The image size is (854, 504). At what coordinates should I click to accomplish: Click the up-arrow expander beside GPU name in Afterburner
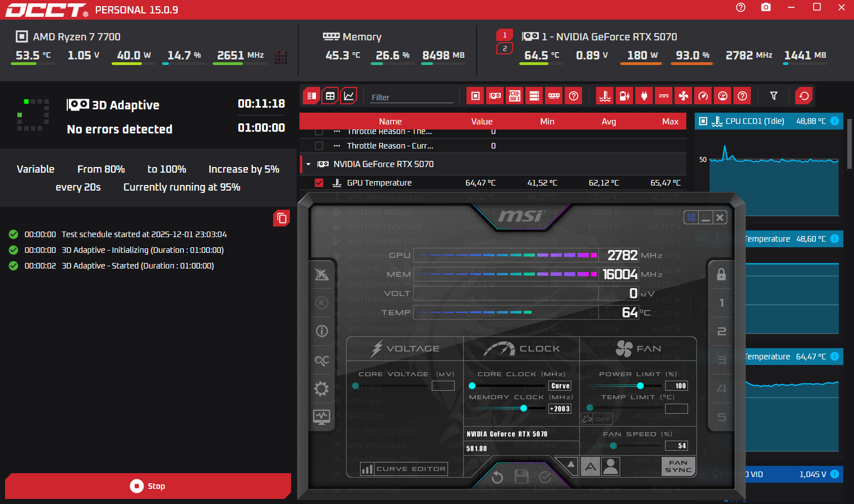(x=571, y=464)
